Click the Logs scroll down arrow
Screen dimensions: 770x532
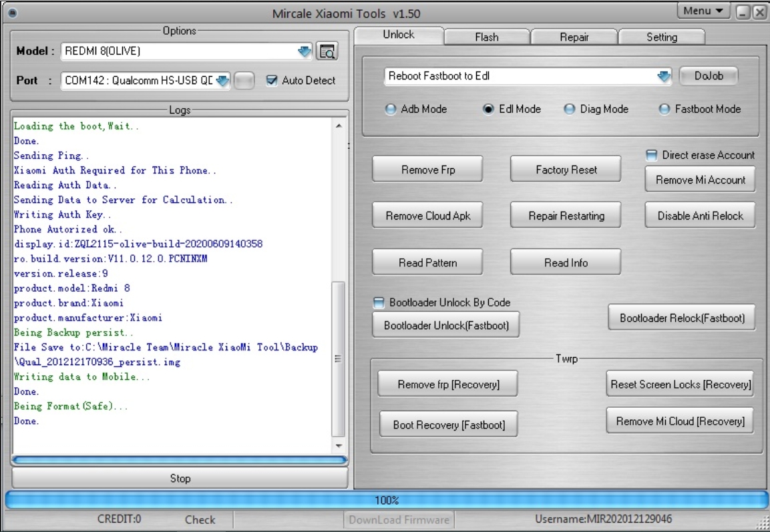point(339,446)
